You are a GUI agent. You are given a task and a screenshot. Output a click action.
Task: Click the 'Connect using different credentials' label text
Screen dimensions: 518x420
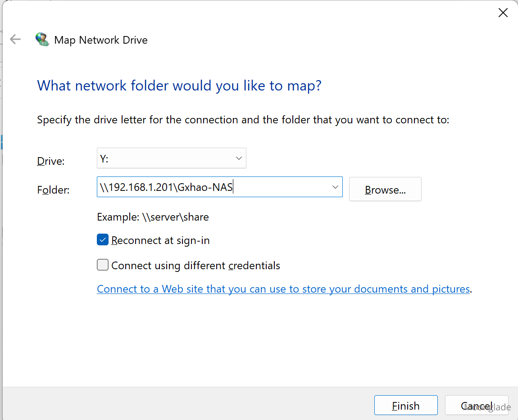(x=195, y=266)
